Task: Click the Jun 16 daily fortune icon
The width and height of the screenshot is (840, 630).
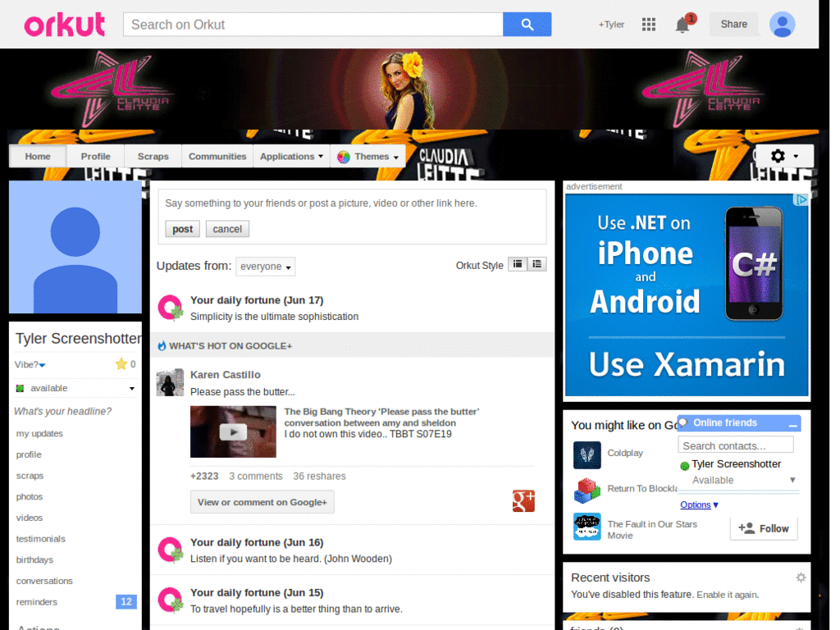Action: [x=171, y=550]
